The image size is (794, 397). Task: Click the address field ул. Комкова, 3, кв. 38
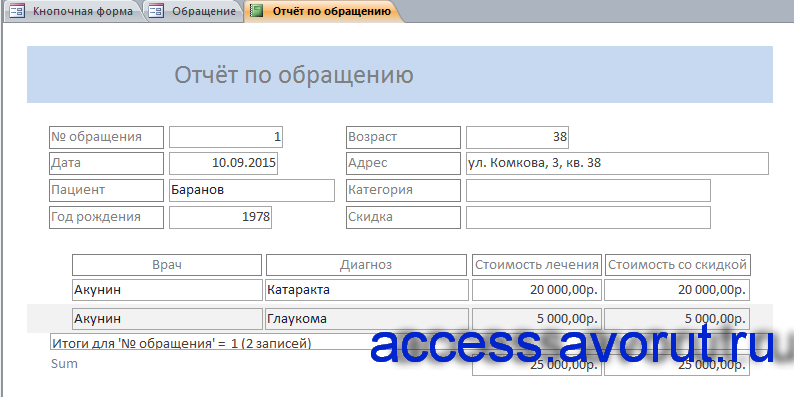(x=617, y=164)
